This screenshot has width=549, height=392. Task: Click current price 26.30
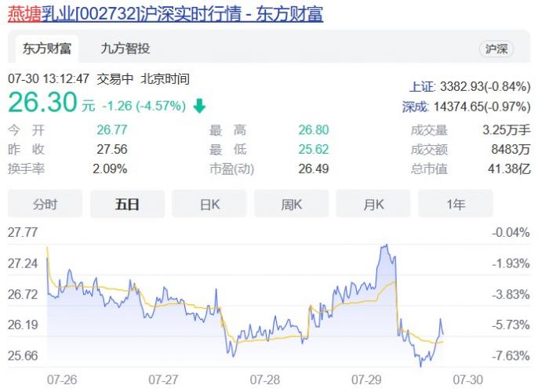tap(42, 102)
